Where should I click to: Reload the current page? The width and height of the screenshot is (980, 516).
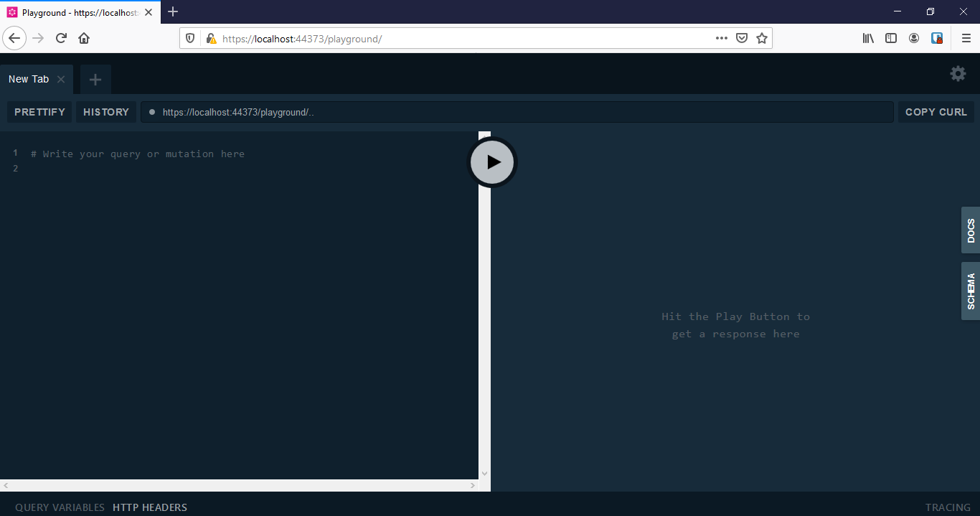coord(61,38)
